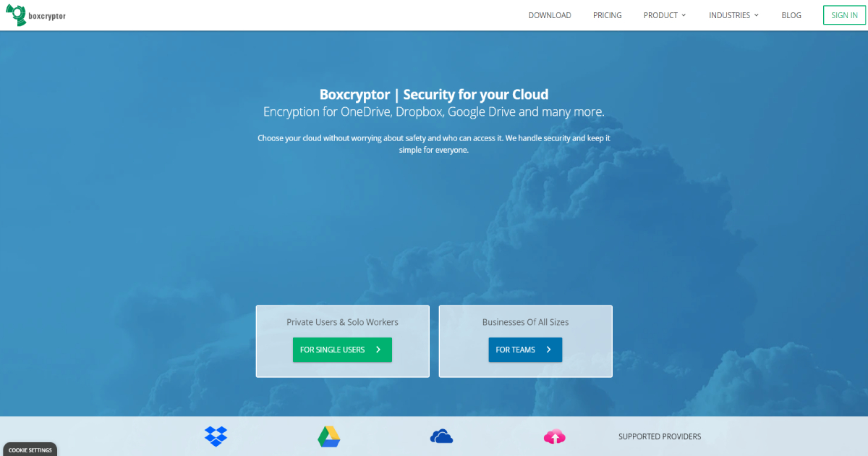Go to the Pricing page
The image size is (868, 456).
608,15
